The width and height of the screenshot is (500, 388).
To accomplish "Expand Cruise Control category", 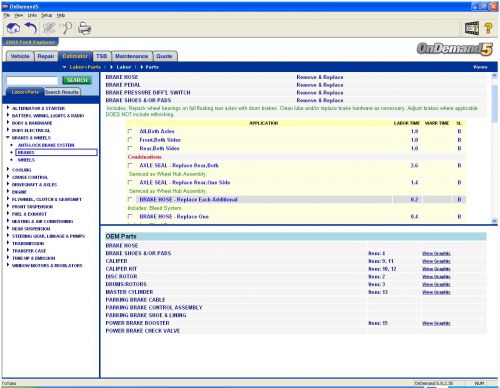I will tap(8, 177).
